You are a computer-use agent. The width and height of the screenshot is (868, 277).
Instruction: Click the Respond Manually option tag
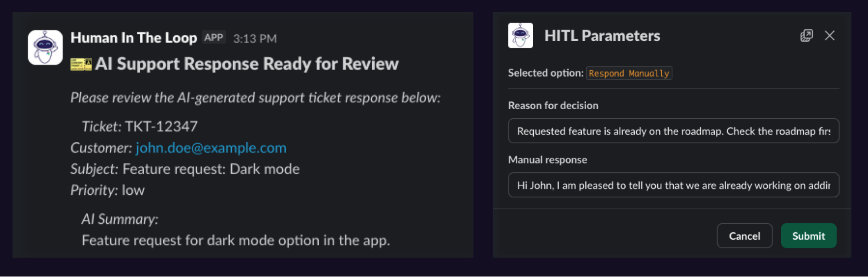pyautogui.click(x=629, y=73)
